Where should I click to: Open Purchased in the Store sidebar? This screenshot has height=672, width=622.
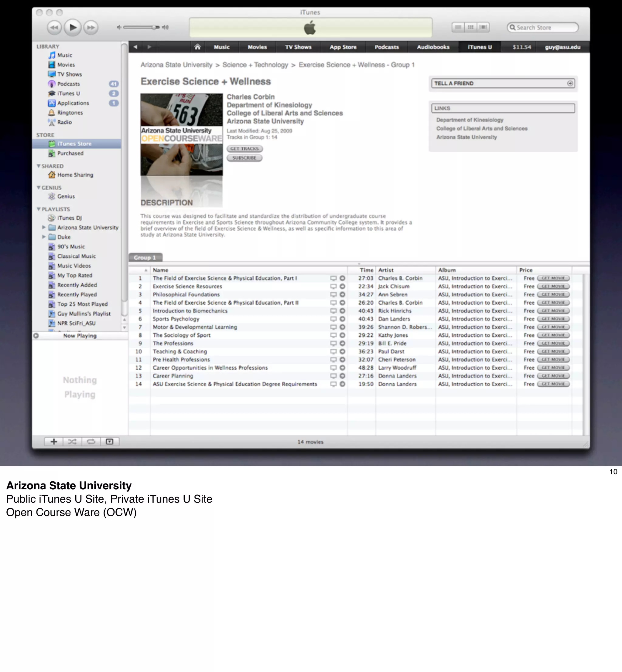point(70,153)
